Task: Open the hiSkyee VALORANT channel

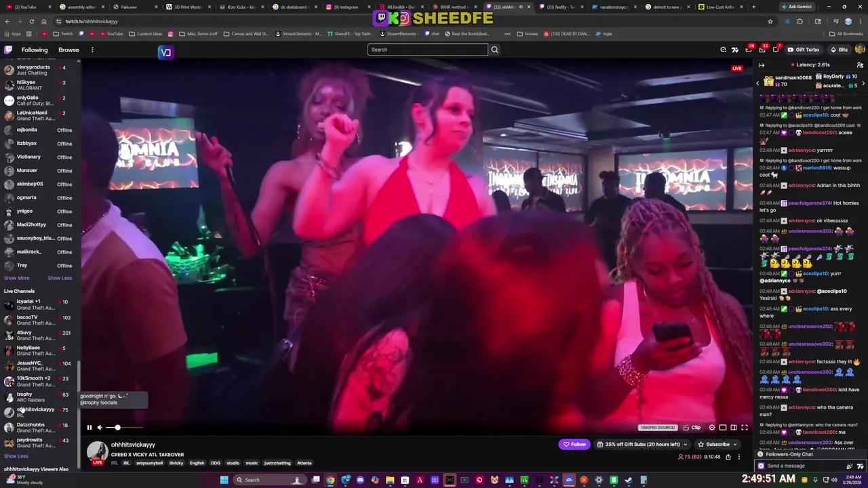Action: click(41, 85)
